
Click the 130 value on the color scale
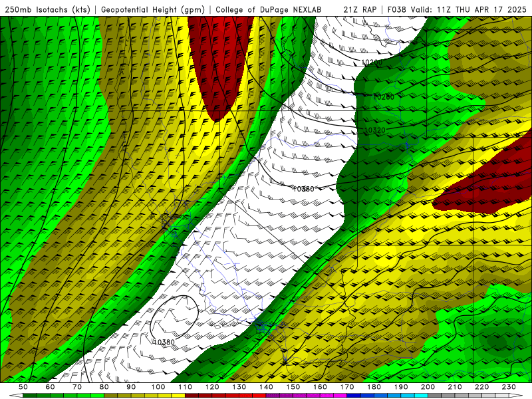239,387
